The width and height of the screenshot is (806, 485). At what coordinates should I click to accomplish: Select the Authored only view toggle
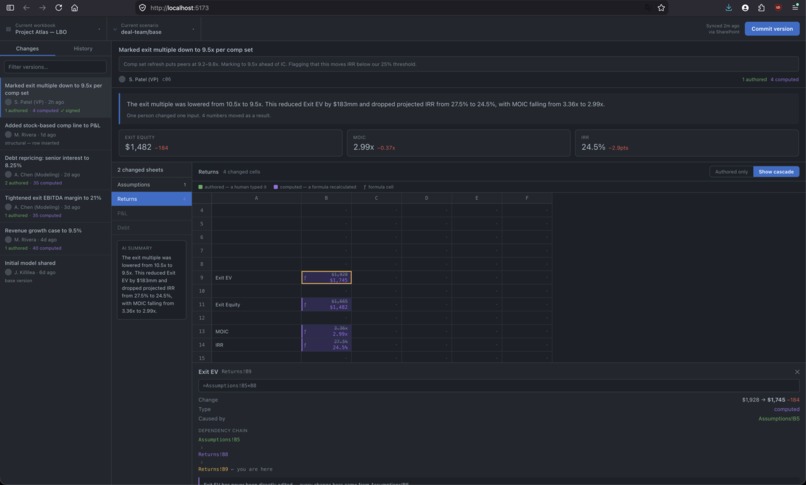(x=731, y=172)
